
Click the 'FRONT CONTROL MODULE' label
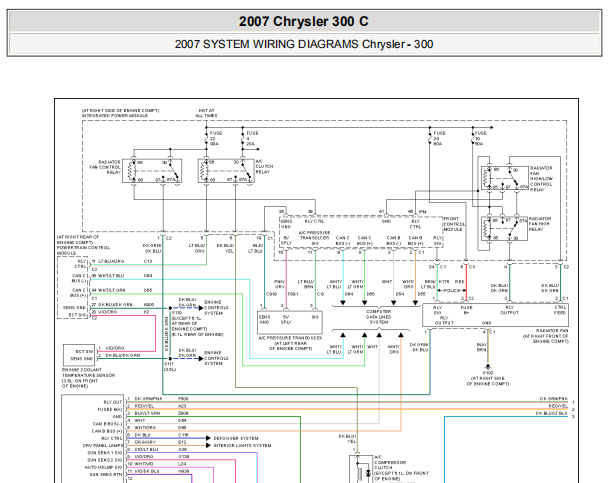click(453, 224)
